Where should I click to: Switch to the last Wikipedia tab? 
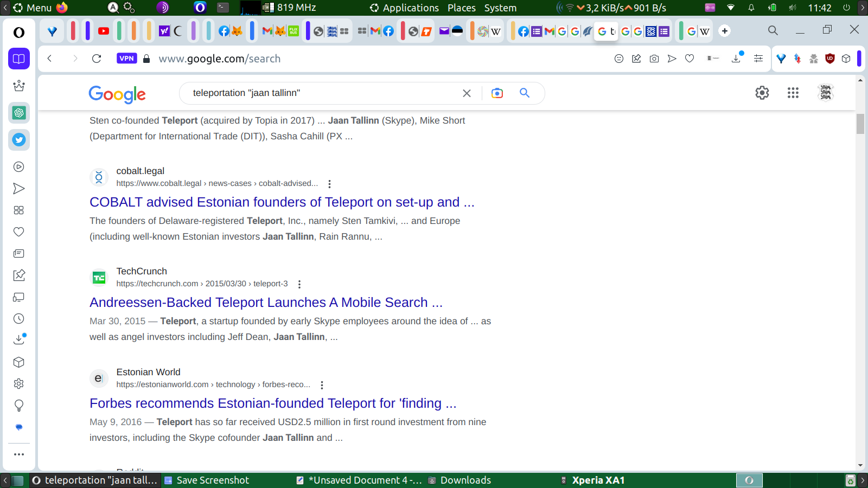(705, 31)
